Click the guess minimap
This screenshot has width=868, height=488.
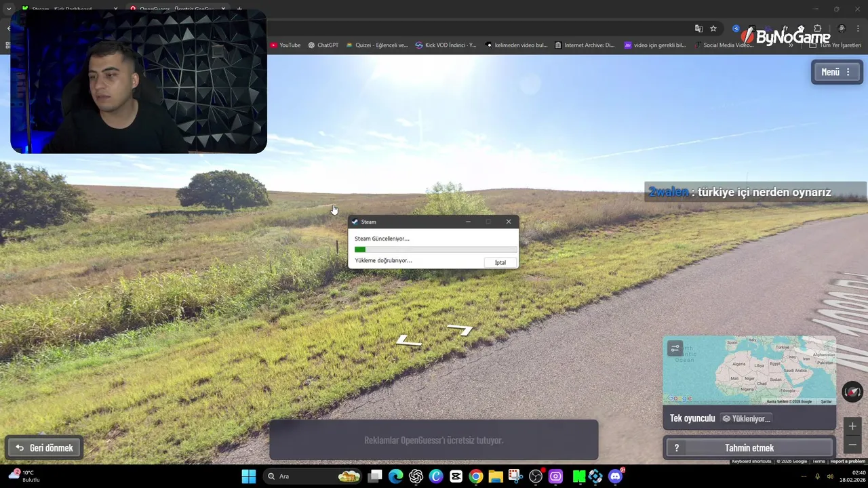pos(749,370)
